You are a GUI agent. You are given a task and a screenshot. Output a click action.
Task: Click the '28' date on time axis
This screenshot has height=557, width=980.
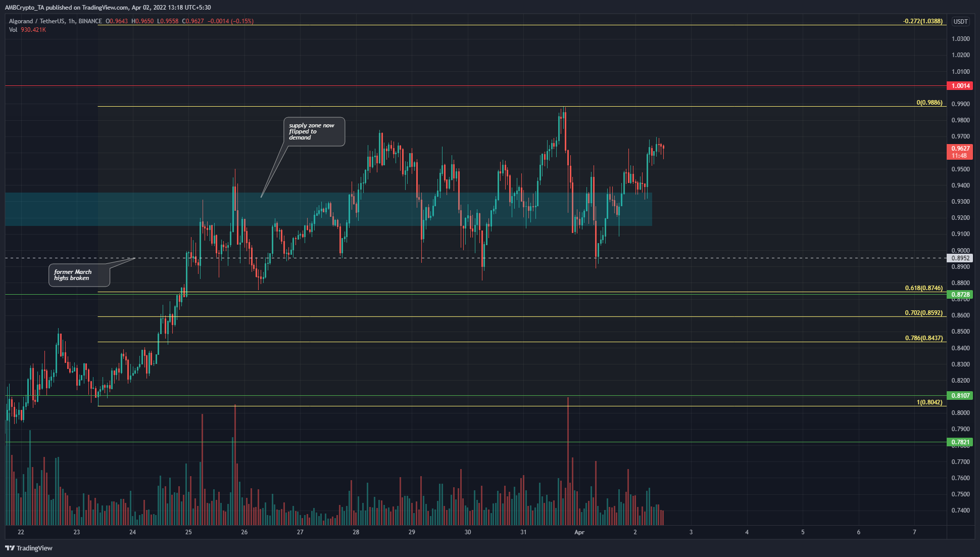pyautogui.click(x=356, y=532)
